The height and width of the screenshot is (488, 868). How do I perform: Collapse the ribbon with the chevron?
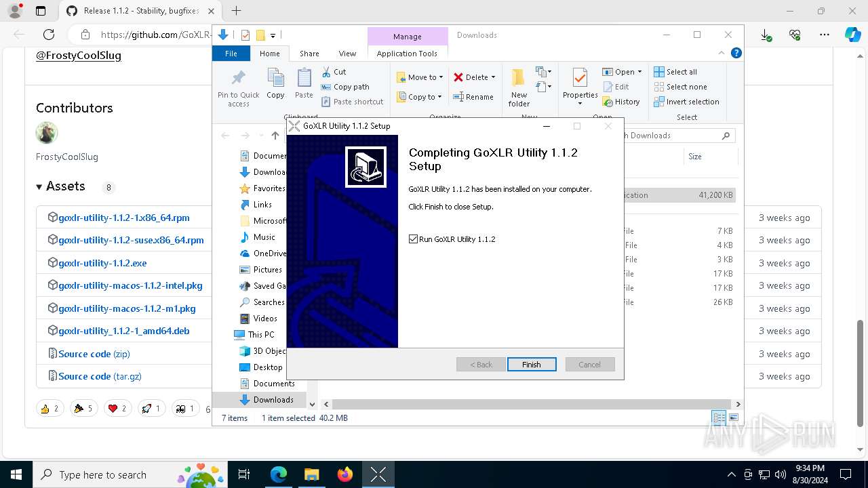[722, 53]
